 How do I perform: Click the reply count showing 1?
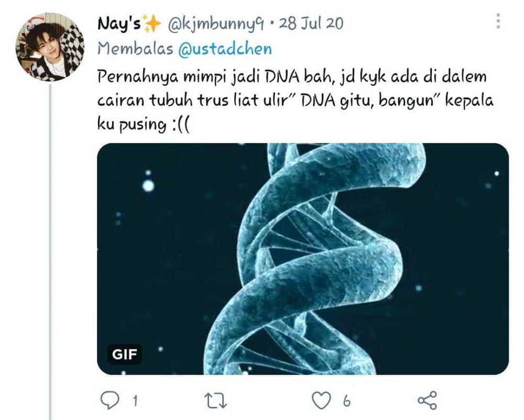135,401
